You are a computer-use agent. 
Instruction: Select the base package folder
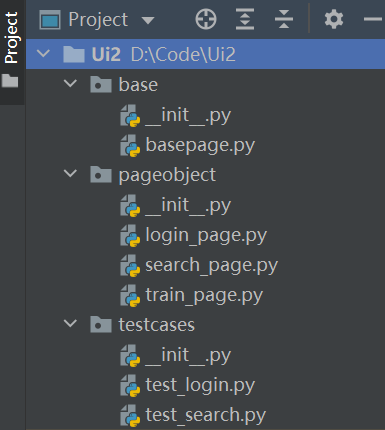(138, 84)
